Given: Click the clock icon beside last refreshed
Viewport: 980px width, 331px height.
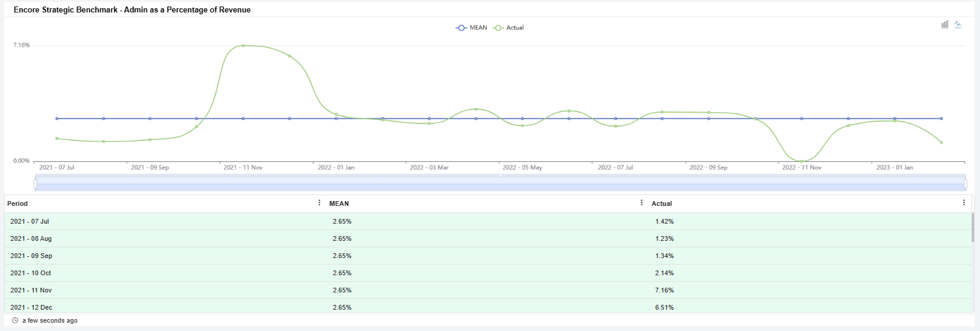Looking at the screenshot, I should [15, 320].
